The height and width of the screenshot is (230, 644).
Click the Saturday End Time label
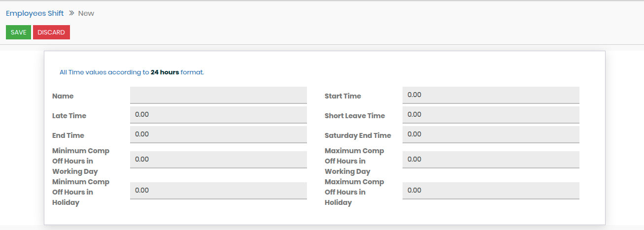pos(358,135)
